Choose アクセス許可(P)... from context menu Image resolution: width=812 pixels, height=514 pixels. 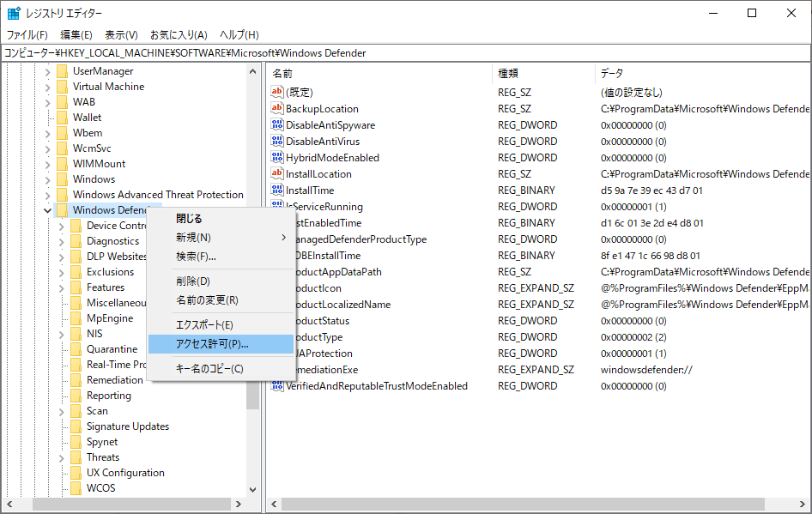point(221,344)
